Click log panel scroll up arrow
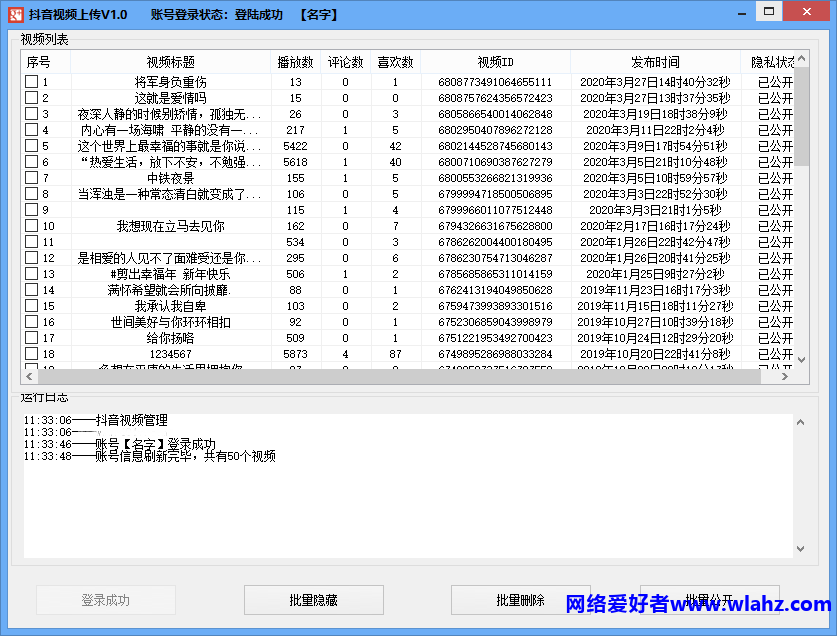 800,422
